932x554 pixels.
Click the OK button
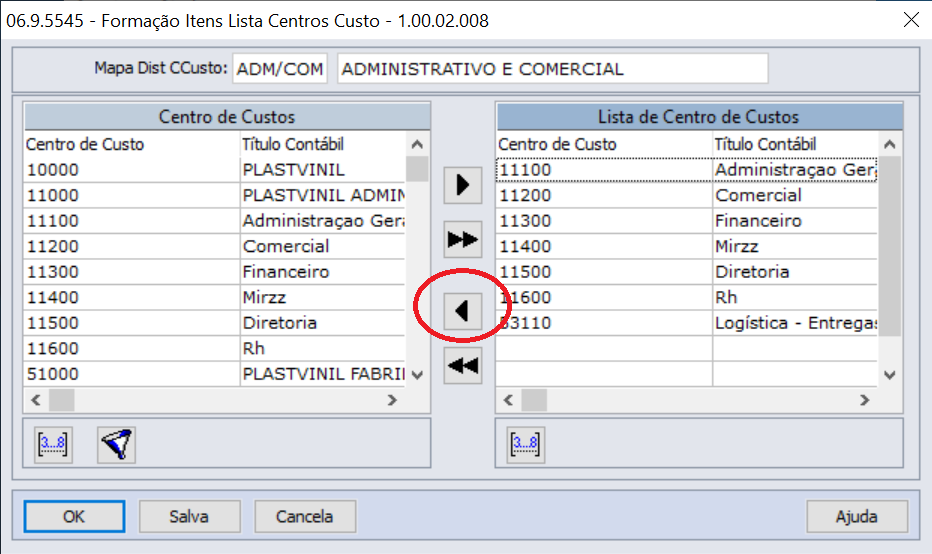click(x=74, y=517)
